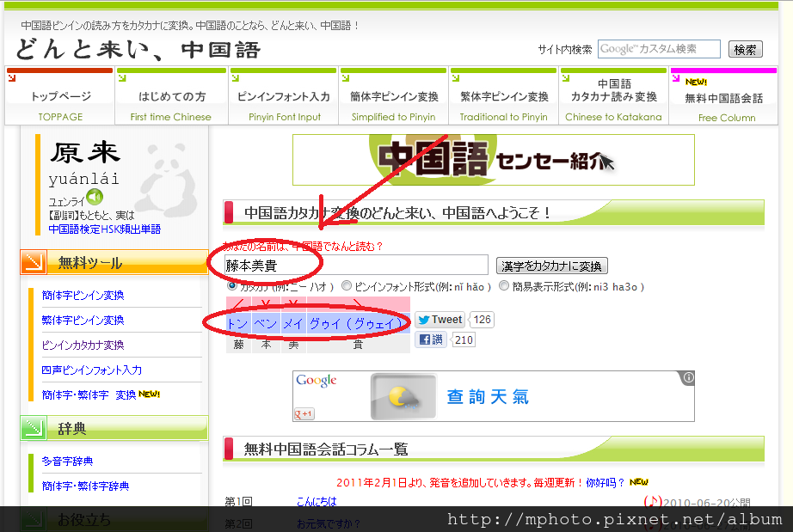Open the sidebar 繁体字ピンイン変換 link
Image resolution: width=793 pixels, height=532 pixels.
coord(83,320)
